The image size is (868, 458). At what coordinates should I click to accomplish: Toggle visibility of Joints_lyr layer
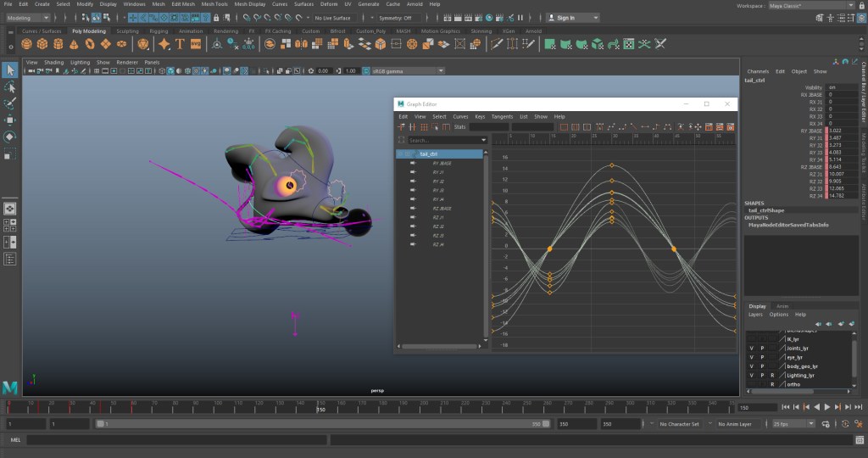point(751,348)
